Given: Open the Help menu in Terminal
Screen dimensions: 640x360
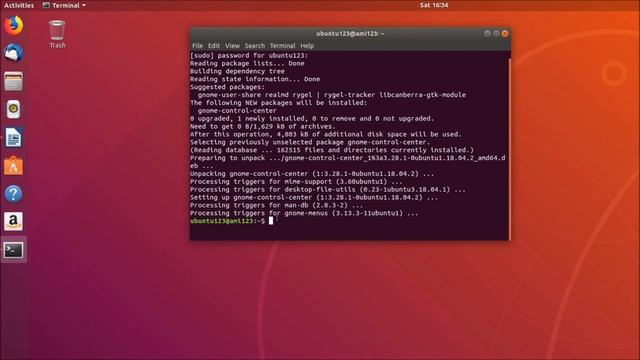Looking at the screenshot, I should [307, 46].
